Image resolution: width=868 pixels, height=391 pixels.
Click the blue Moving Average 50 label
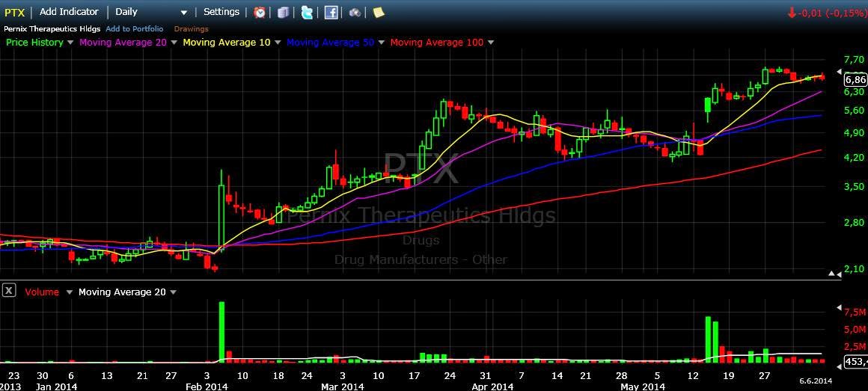click(331, 43)
